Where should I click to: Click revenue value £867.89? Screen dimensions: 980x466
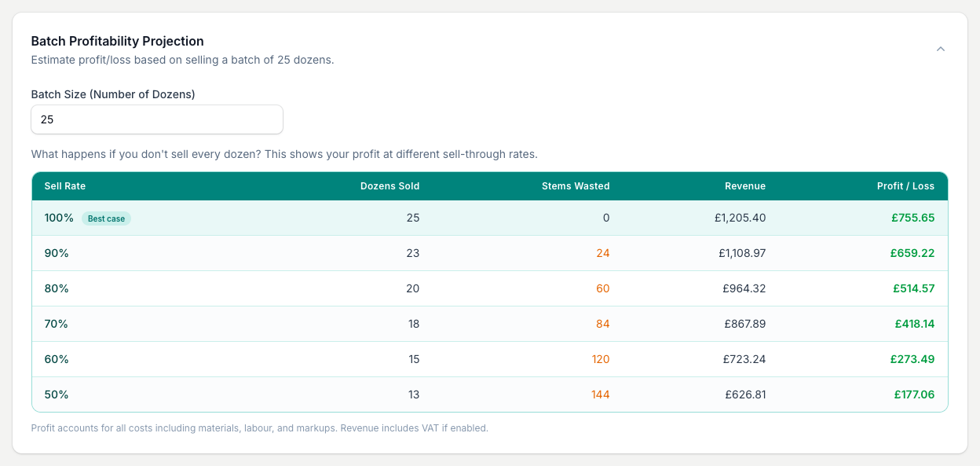(744, 324)
